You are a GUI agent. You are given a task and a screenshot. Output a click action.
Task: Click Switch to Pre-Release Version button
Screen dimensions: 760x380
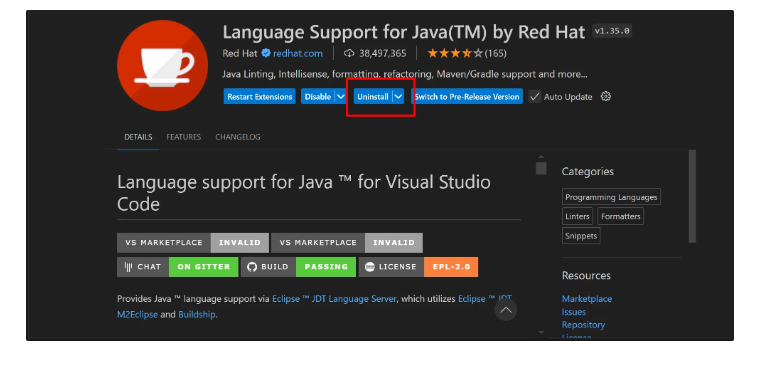(x=467, y=96)
